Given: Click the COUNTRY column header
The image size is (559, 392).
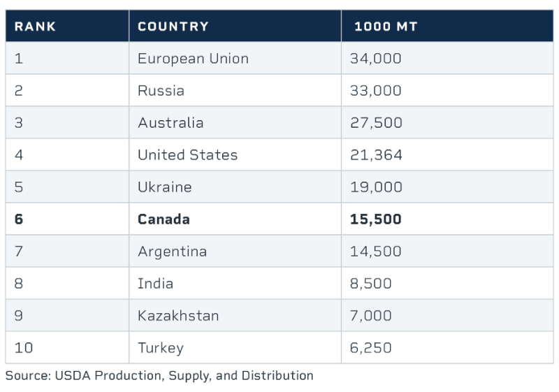Looking at the screenshot, I should tap(173, 27).
